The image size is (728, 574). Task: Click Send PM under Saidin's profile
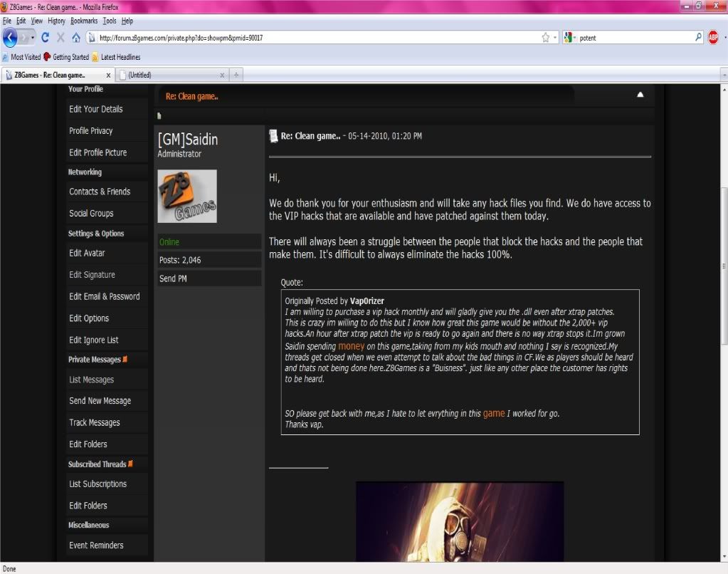173,278
